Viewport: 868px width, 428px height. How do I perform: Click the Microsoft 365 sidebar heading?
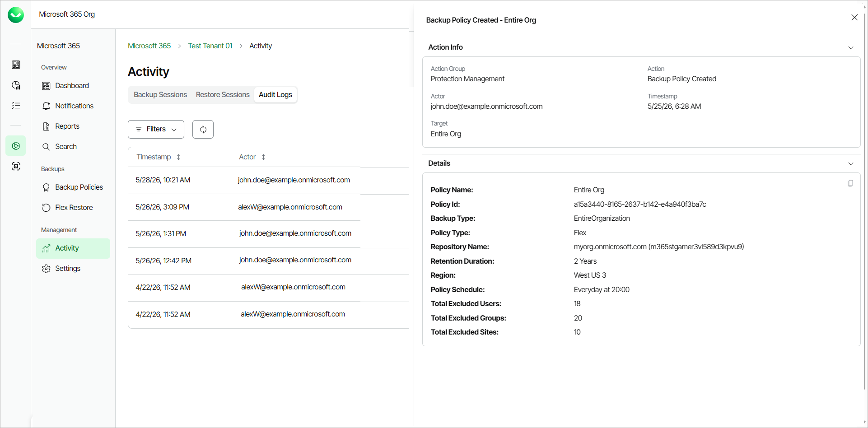tap(58, 46)
